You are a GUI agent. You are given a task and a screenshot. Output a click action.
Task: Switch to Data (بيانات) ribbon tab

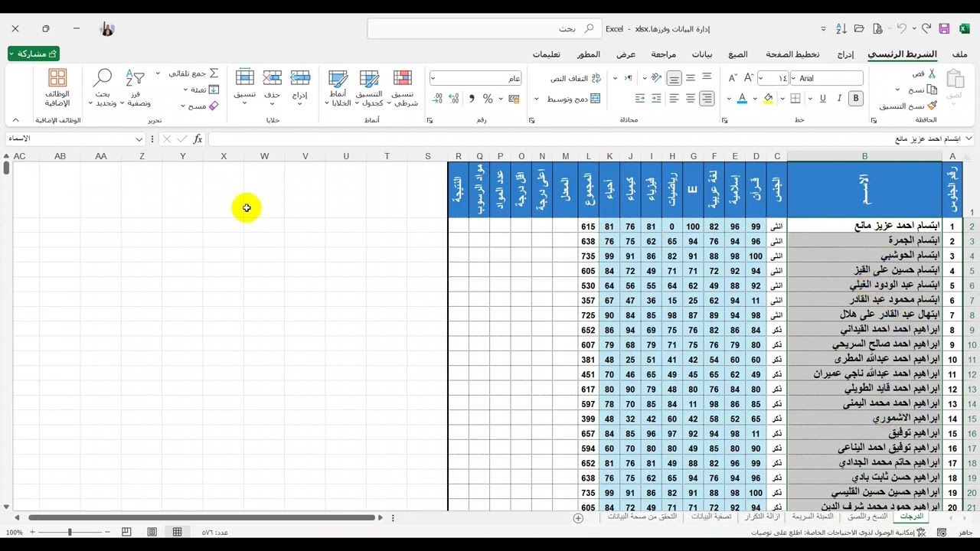(x=702, y=54)
